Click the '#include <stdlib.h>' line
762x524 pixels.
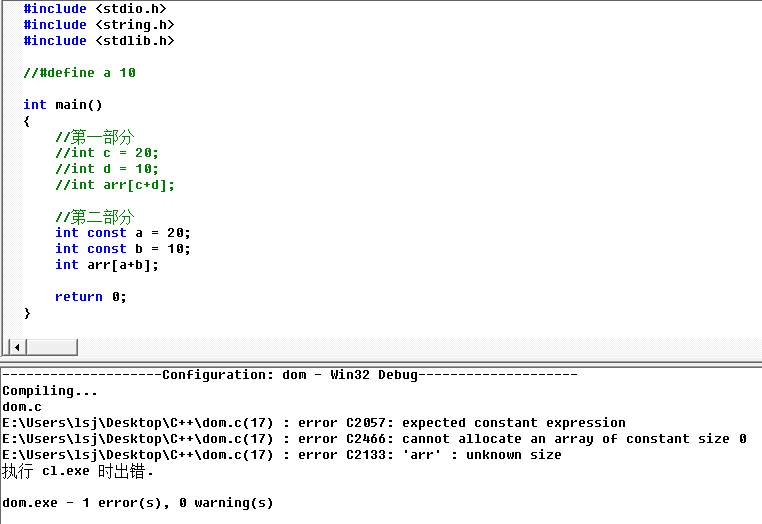pos(99,41)
